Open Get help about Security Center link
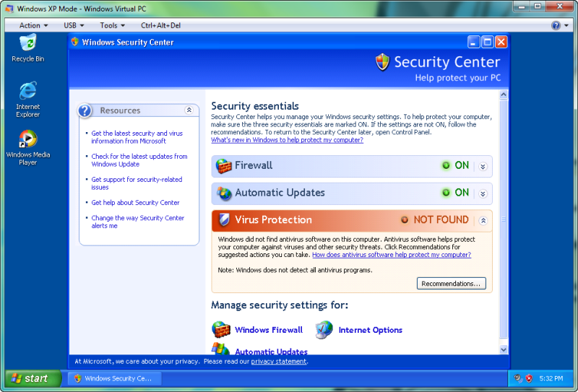The height and width of the screenshot is (392, 578). [135, 203]
